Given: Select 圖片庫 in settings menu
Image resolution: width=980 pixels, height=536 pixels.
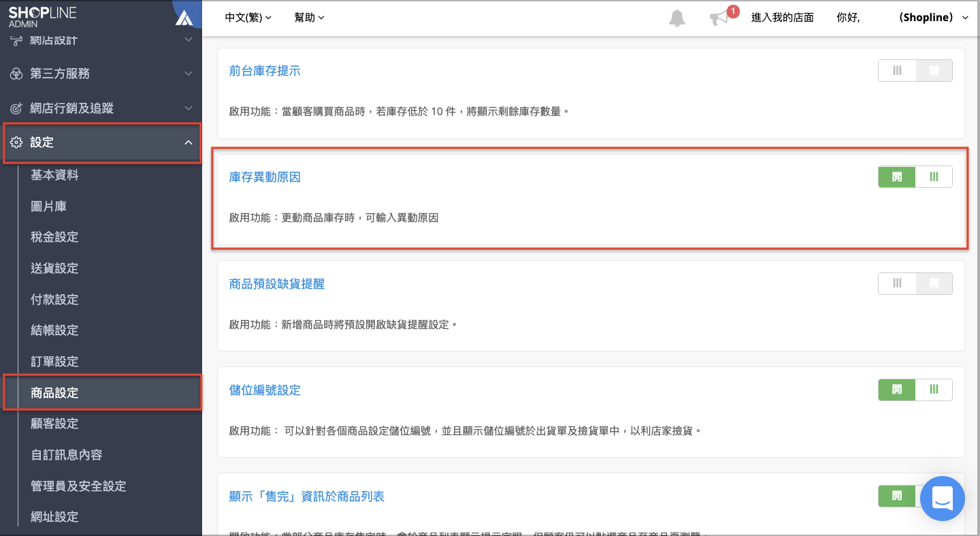Looking at the screenshot, I should 48,206.
